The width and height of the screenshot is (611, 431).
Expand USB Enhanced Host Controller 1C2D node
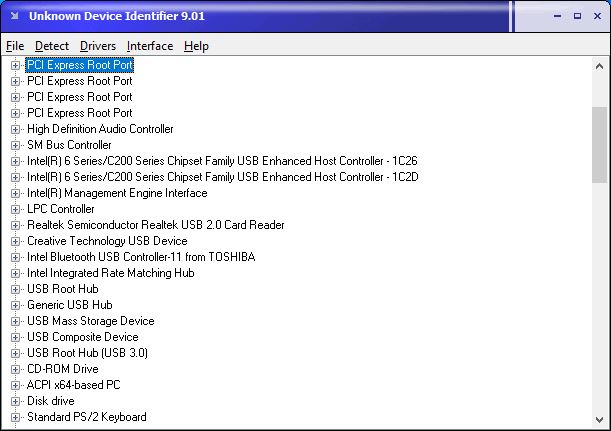pos(15,177)
